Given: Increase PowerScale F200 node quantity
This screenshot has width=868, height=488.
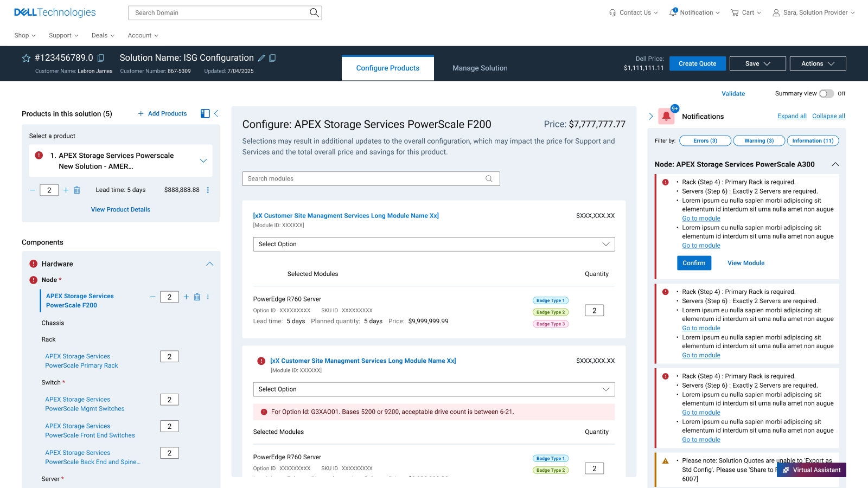Looking at the screenshot, I should coord(186,297).
